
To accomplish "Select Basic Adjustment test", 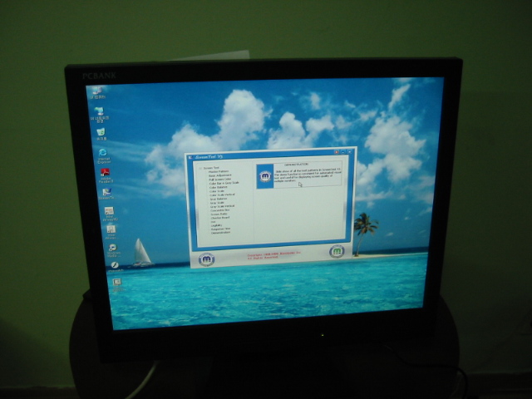I will (x=219, y=175).
